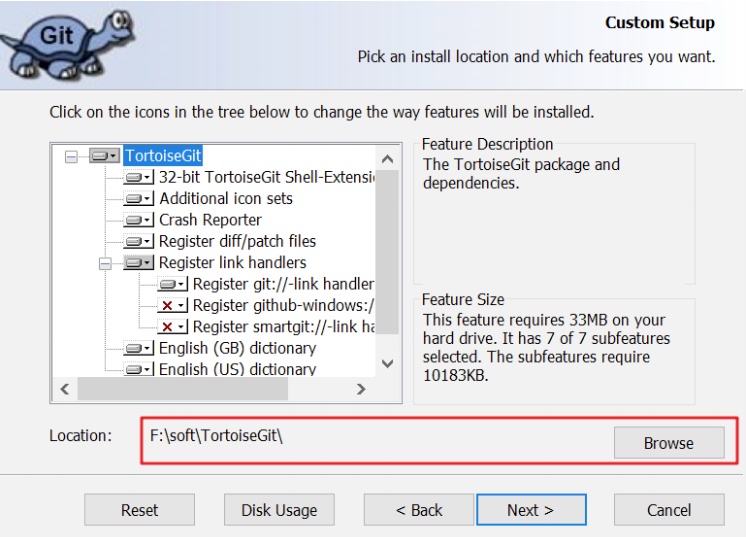Viewport: 746px width, 537px height.
Task: Open 32-bit TortoiseGit Shell-Extension feature icon dropdown
Action: click(138, 177)
